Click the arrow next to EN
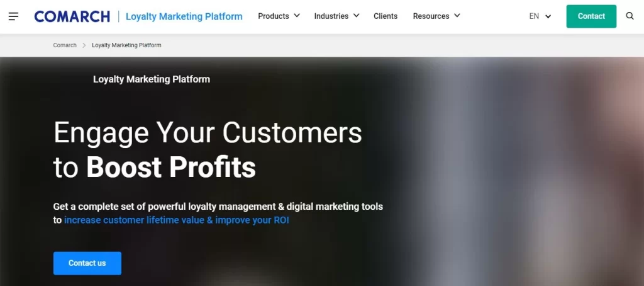This screenshot has height=286, width=644. [548, 16]
